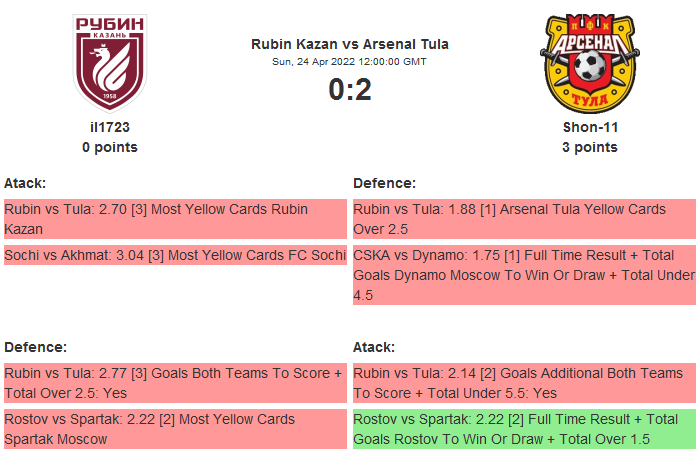
Task: Select Both Teams To Score Over 2.5 bet
Action: [x=174, y=382]
